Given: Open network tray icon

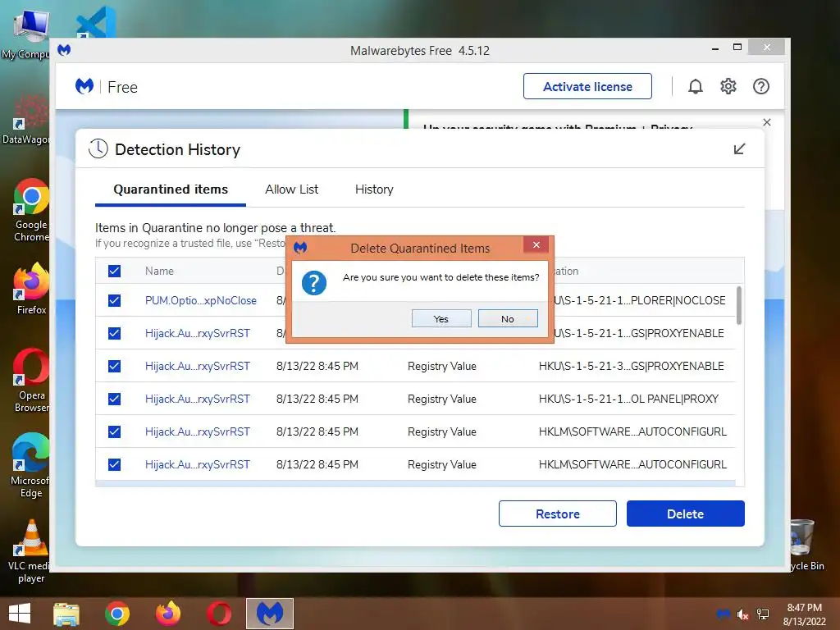Looking at the screenshot, I should click(763, 614).
